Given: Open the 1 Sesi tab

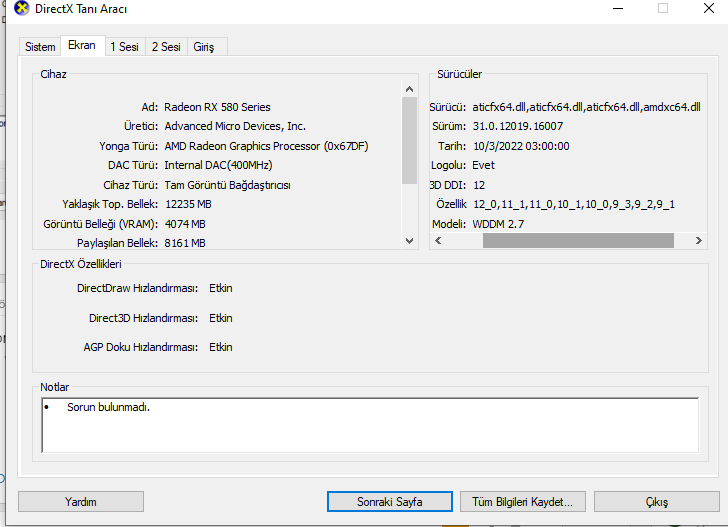Looking at the screenshot, I should pyautogui.click(x=124, y=47).
